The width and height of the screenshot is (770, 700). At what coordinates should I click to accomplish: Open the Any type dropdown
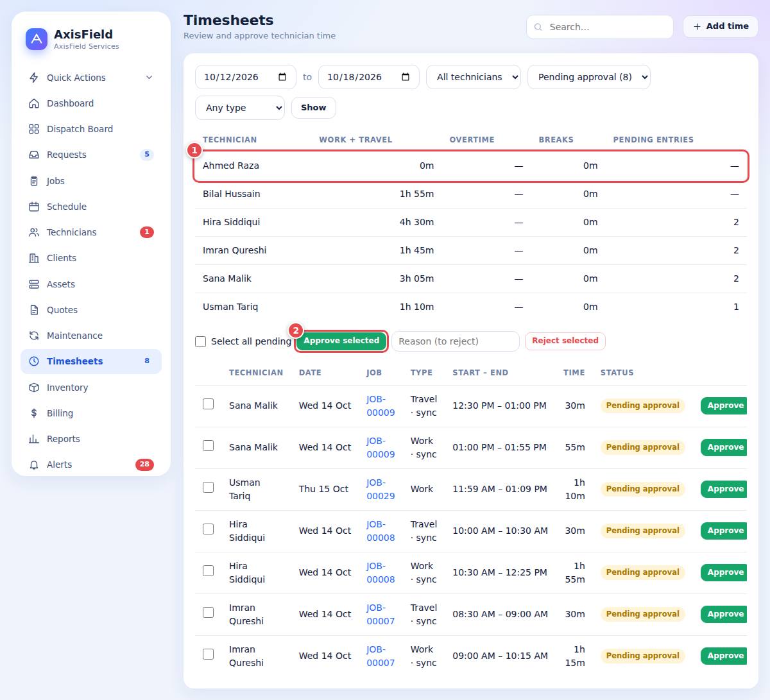[x=240, y=108]
